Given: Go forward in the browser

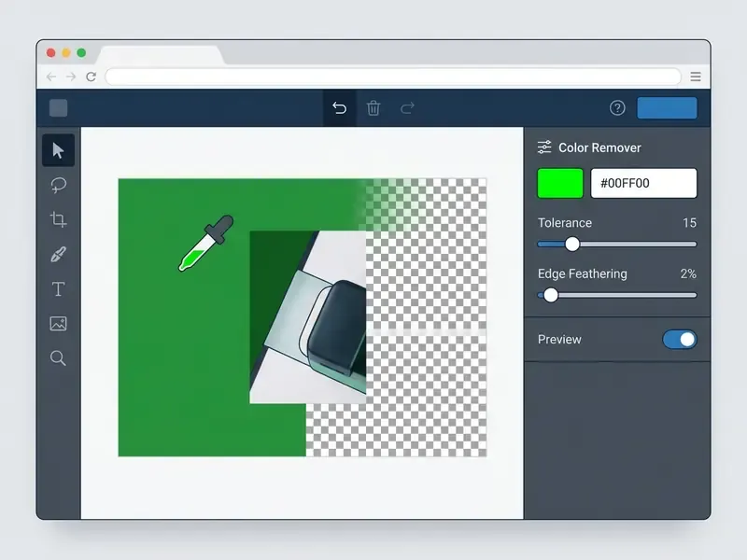Looking at the screenshot, I should pos(71,77).
